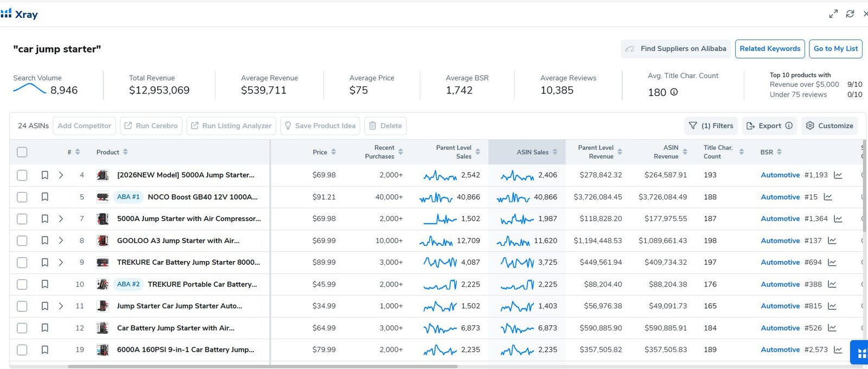
Task: Bookmark the NOCO Boost GB40 row
Action: [45, 197]
